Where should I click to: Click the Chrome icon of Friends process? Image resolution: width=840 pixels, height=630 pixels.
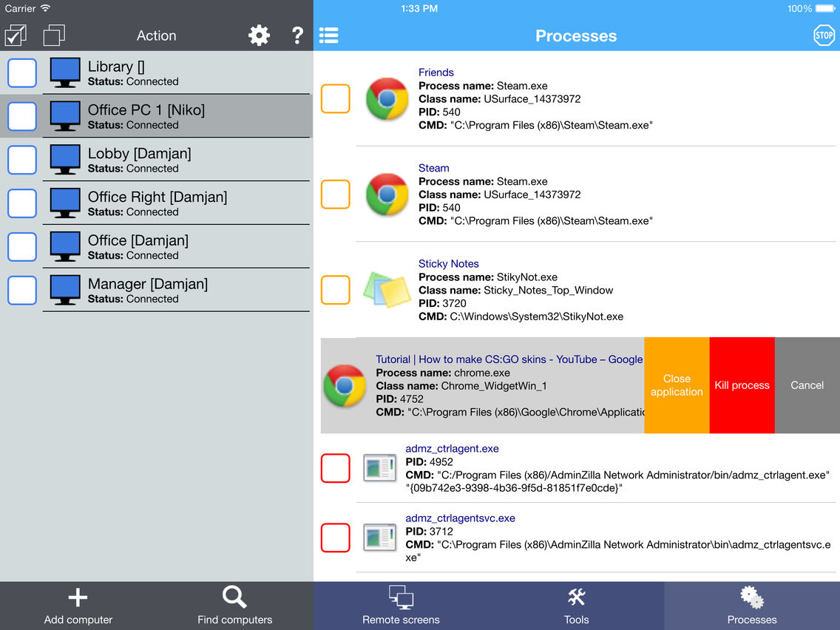(x=387, y=99)
